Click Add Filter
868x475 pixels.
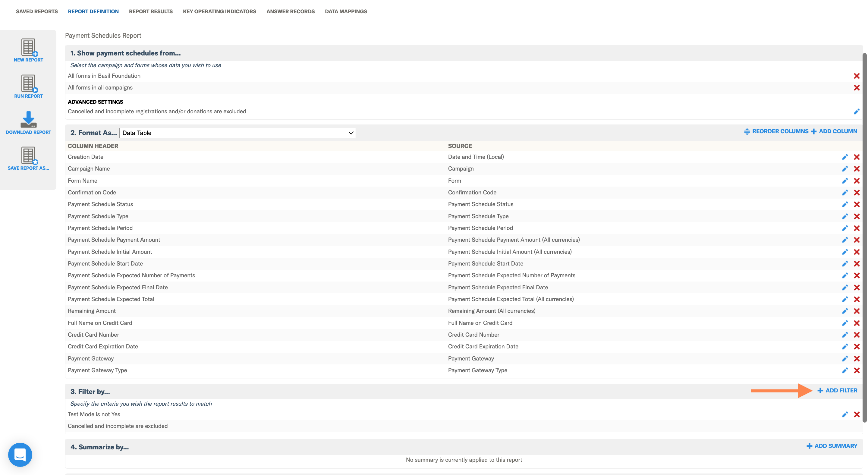coord(837,390)
